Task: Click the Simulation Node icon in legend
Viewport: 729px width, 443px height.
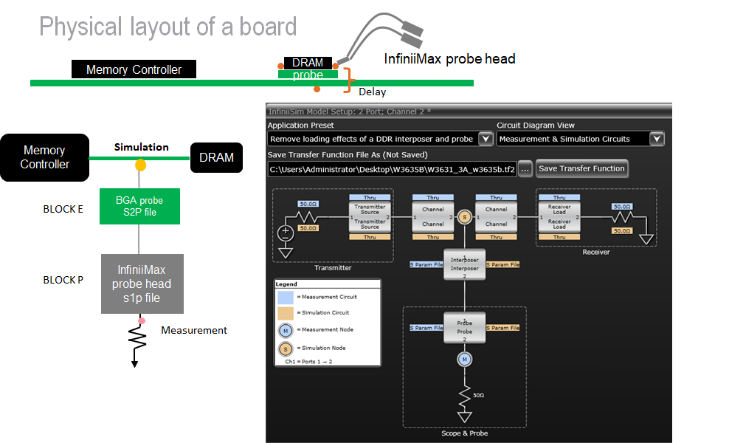Action: point(285,349)
